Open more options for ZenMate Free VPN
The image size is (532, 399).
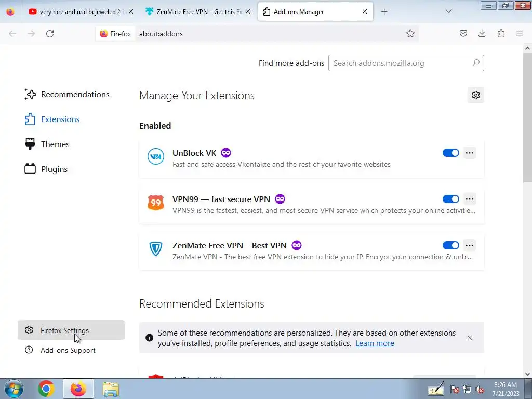pyautogui.click(x=470, y=245)
